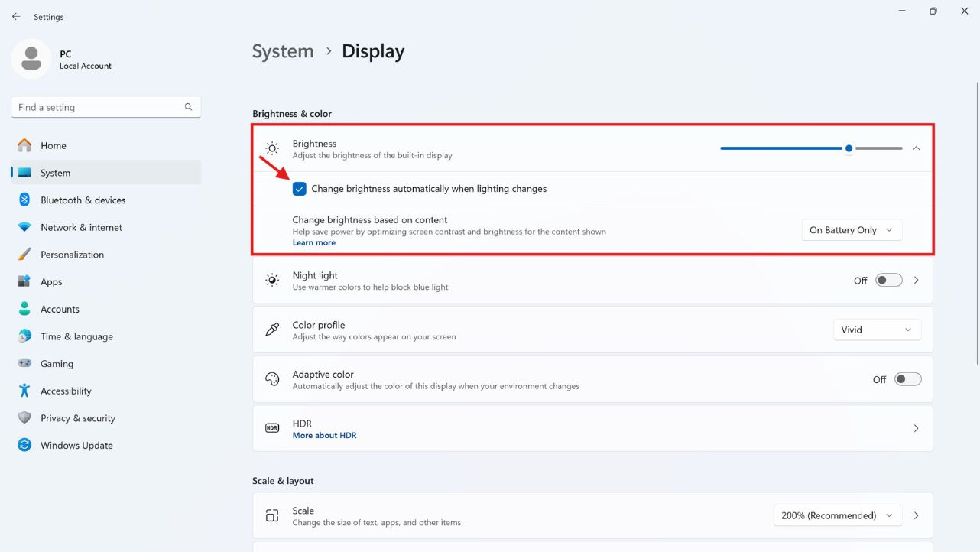Click the Windows Update icon in sidebar
The width and height of the screenshot is (980, 552).
tap(24, 446)
